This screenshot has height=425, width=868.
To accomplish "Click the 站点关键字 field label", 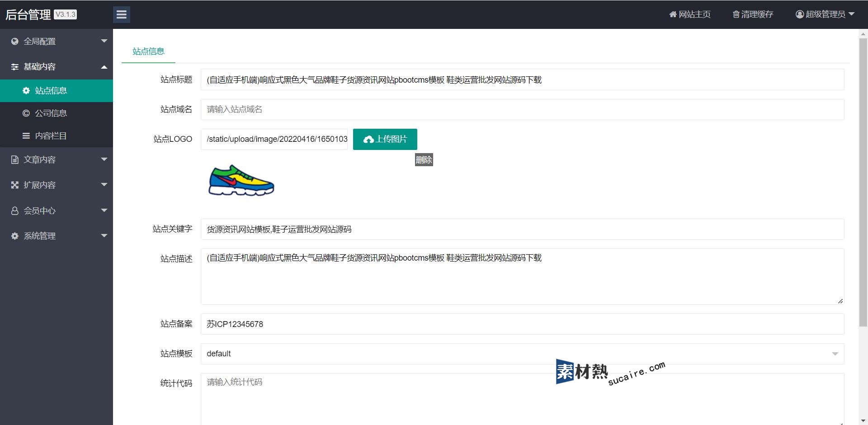I will 172,229.
